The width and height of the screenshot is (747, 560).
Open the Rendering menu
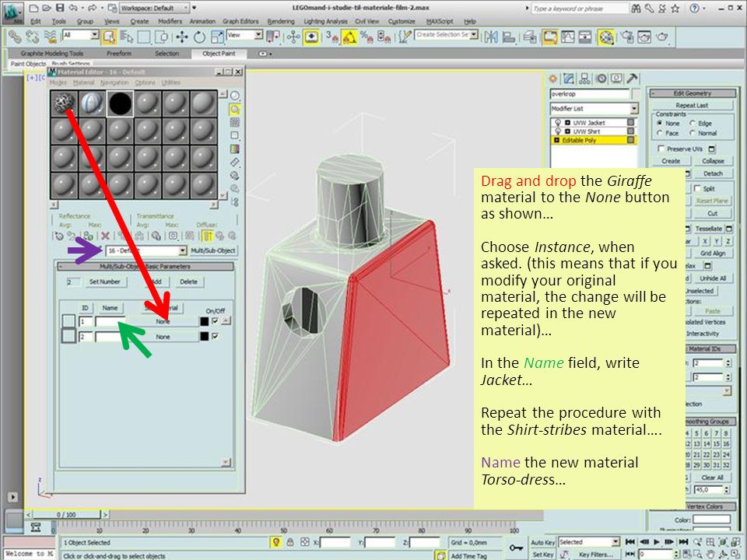[281, 22]
